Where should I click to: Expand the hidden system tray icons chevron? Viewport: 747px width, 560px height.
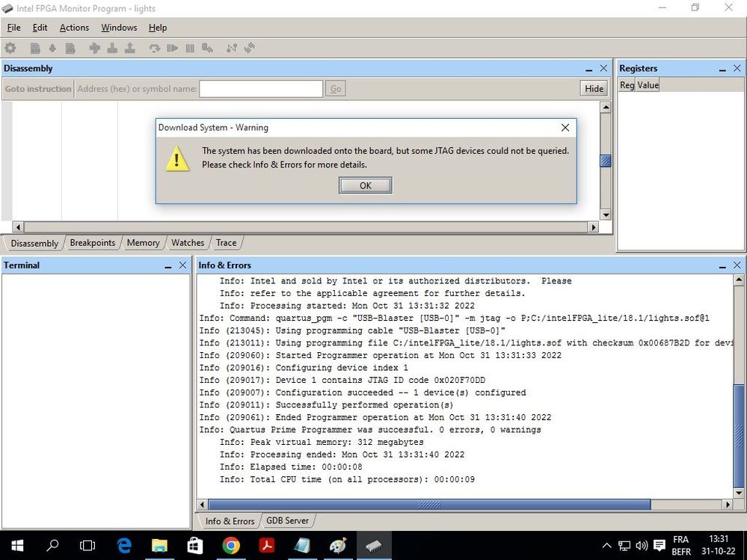pyautogui.click(x=606, y=546)
